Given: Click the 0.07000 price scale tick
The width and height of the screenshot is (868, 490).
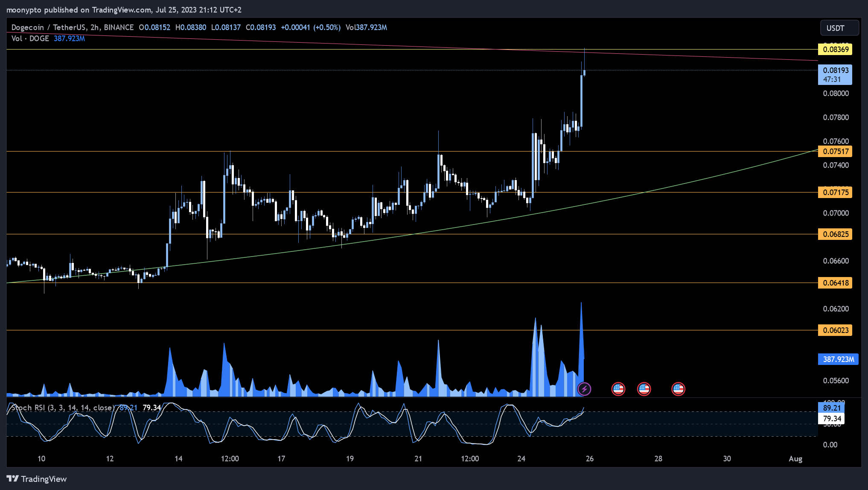Looking at the screenshot, I should point(836,213).
